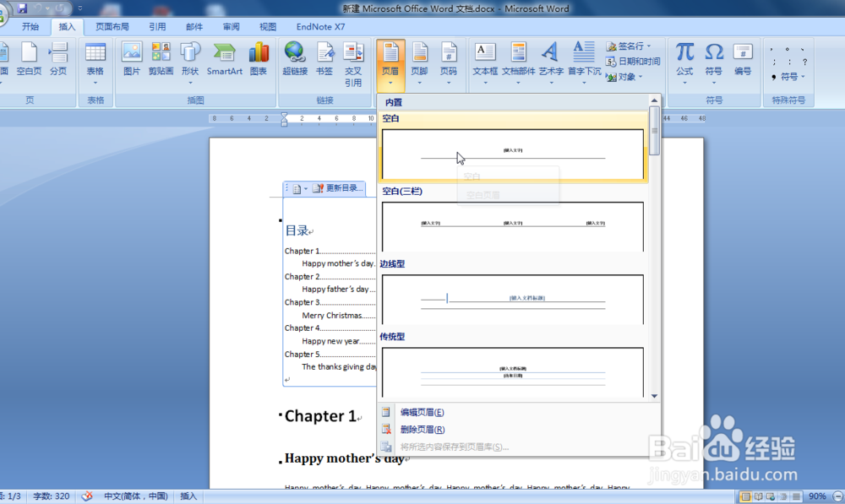Click the Chapter 1 entry in contents

pos(330,251)
